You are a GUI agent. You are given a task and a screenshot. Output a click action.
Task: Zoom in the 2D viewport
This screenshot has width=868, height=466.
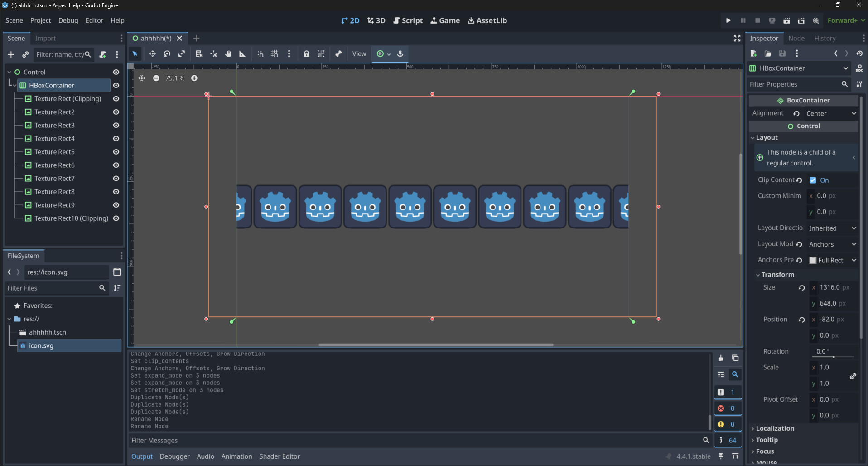click(x=194, y=78)
